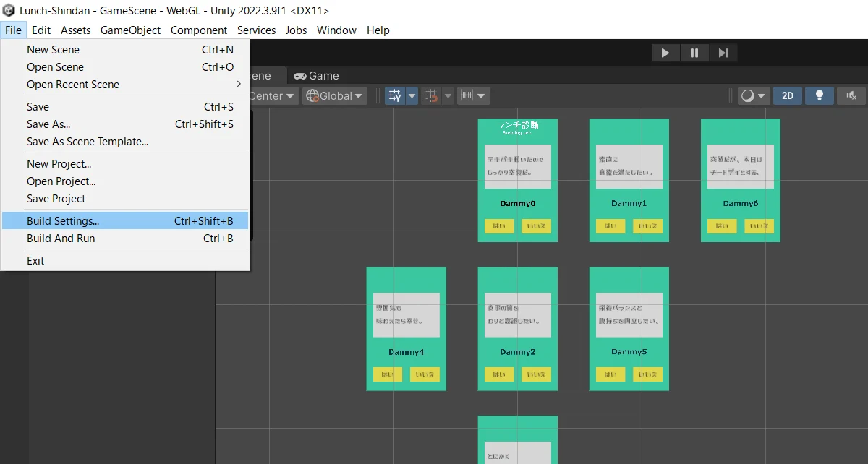868x464 pixels.
Task: Open snap increment settings dropdown
Action: [473, 96]
